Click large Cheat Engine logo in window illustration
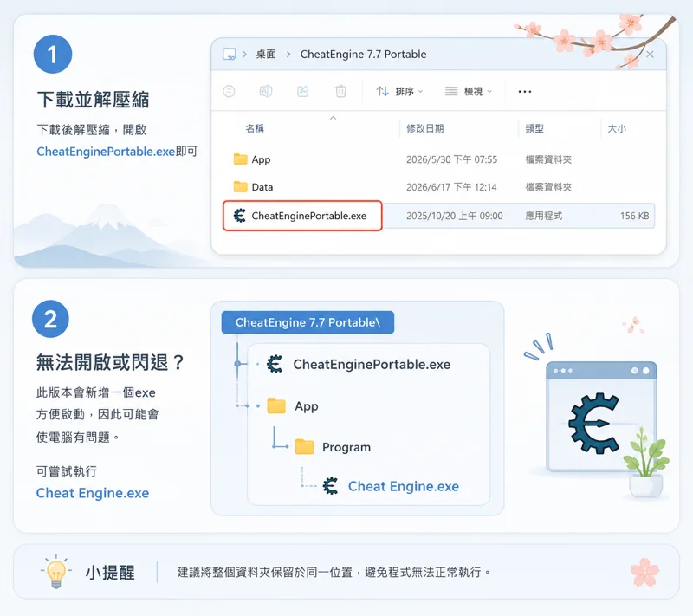The width and height of the screenshot is (693, 616). pyautogui.click(x=594, y=423)
